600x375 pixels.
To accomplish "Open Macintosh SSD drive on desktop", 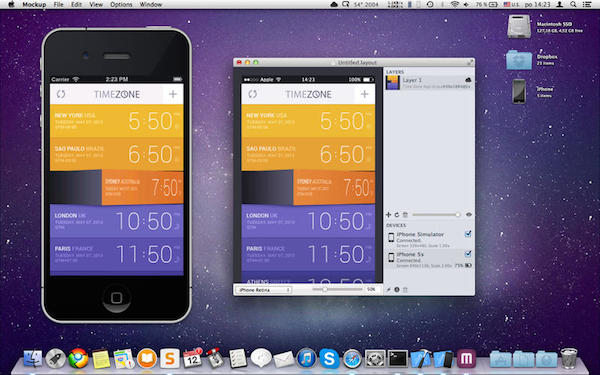I will [519, 26].
